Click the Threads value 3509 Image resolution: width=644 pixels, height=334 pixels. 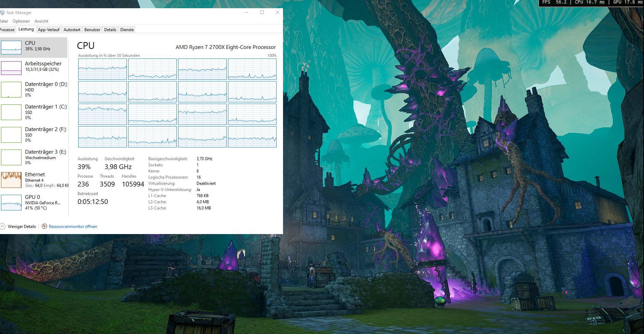pyautogui.click(x=107, y=184)
